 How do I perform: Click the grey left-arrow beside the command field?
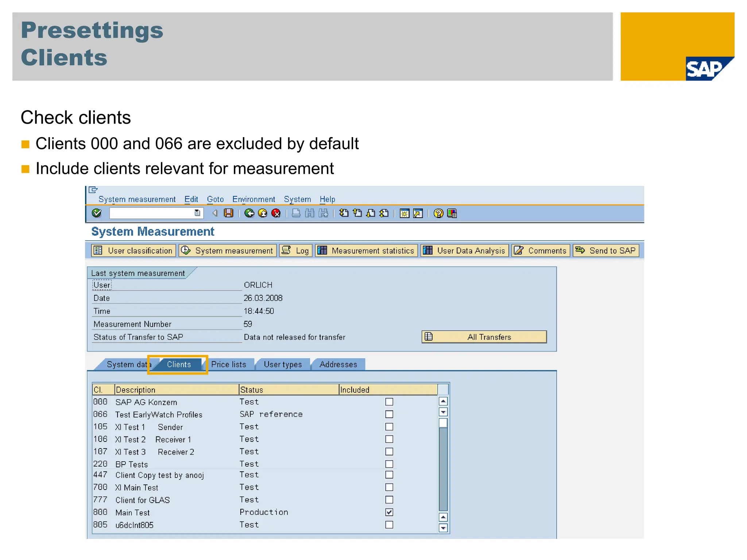point(215,213)
